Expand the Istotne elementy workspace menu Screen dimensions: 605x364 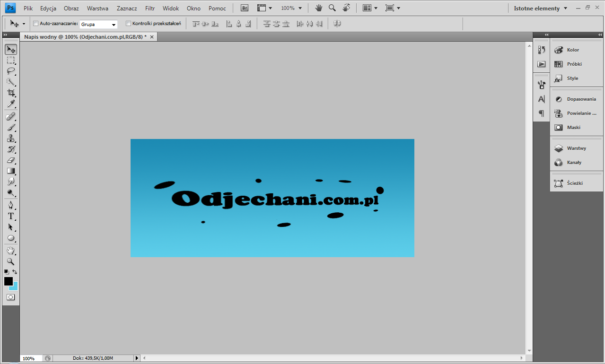[541, 8]
